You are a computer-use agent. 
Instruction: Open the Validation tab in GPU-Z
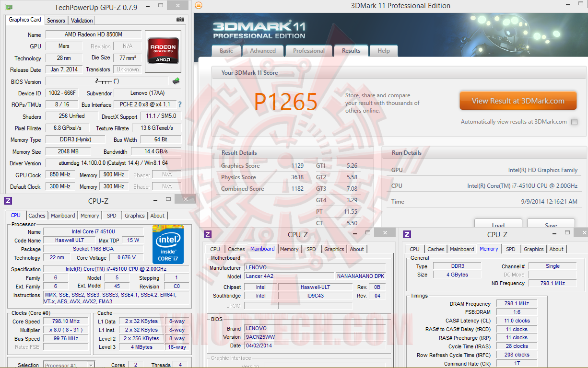[x=82, y=21]
